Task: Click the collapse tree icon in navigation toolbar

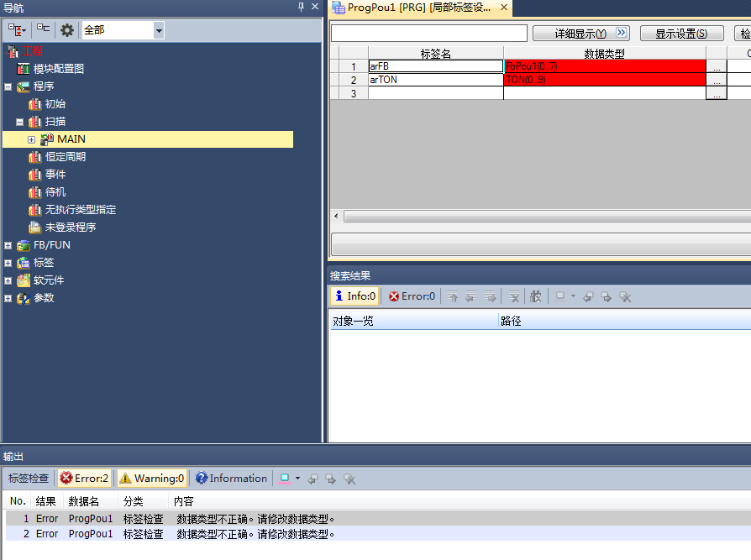Action: 43,29
